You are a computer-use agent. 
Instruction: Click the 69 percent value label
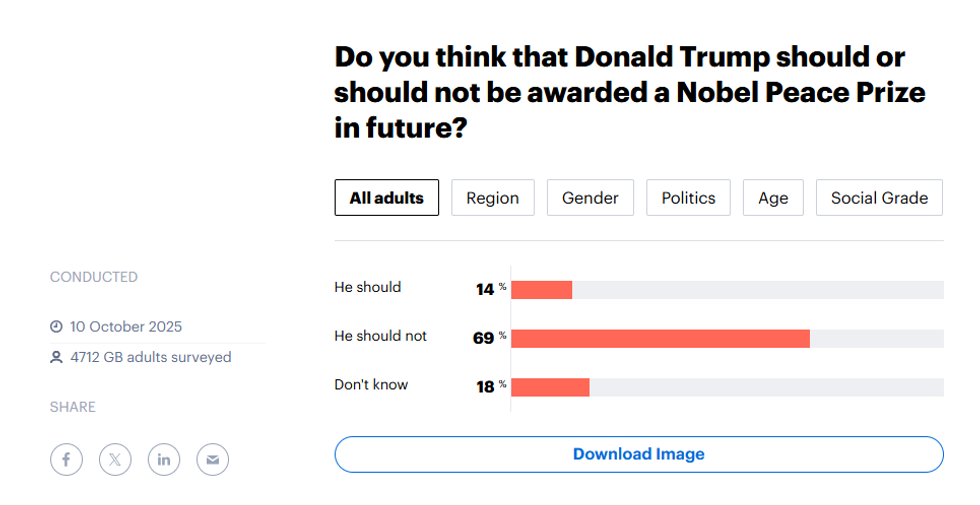click(484, 338)
